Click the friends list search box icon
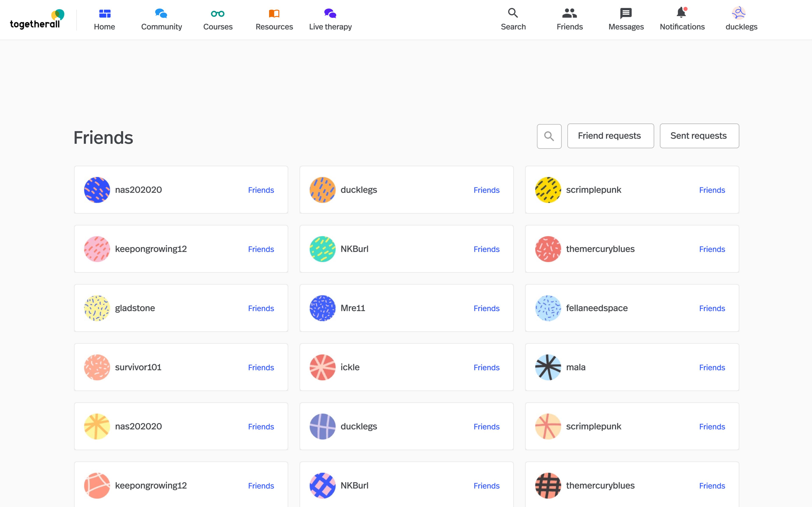The height and width of the screenshot is (507, 812). click(x=549, y=136)
